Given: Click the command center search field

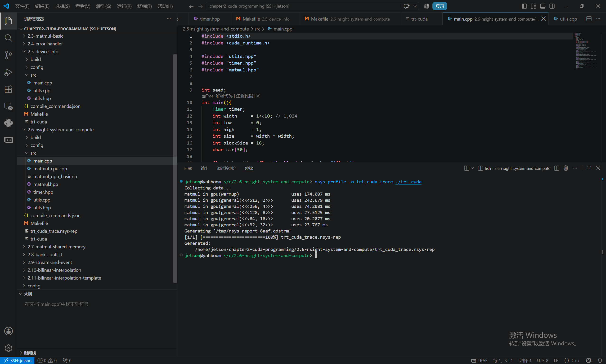Looking at the screenshot, I should pos(303,6).
